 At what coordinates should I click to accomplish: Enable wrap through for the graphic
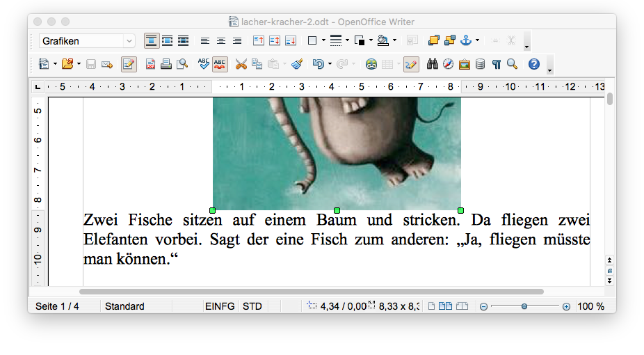point(183,40)
